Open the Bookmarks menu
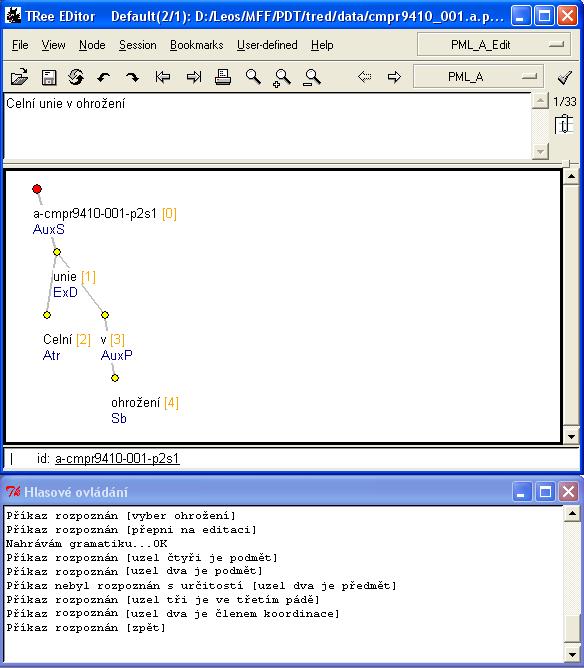 point(196,45)
